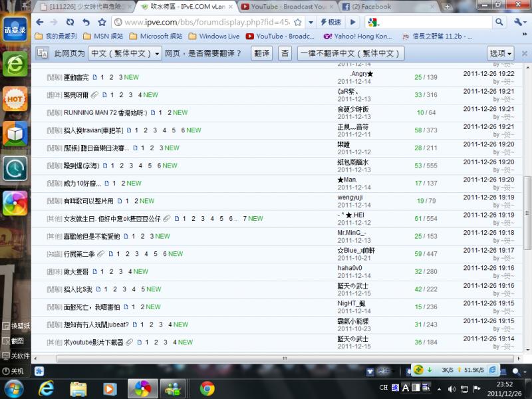Image resolution: width=532 pixels, height=399 pixels.
Task: Open the RUNNING MAN 72 thread
Action: click(x=105, y=113)
